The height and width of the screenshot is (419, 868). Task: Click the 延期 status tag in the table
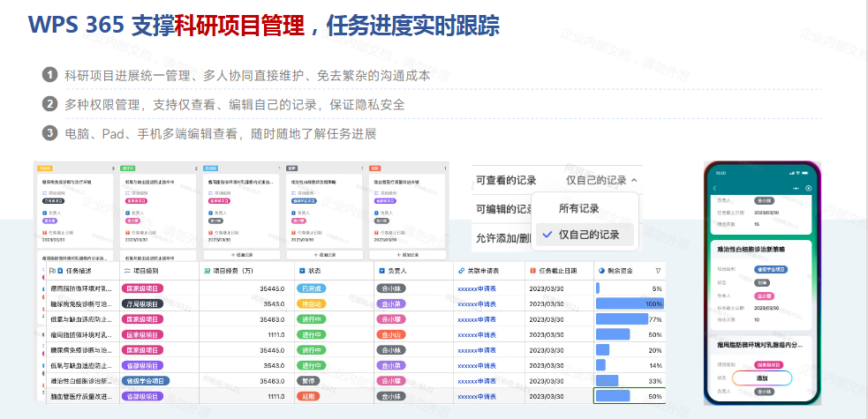(308, 396)
